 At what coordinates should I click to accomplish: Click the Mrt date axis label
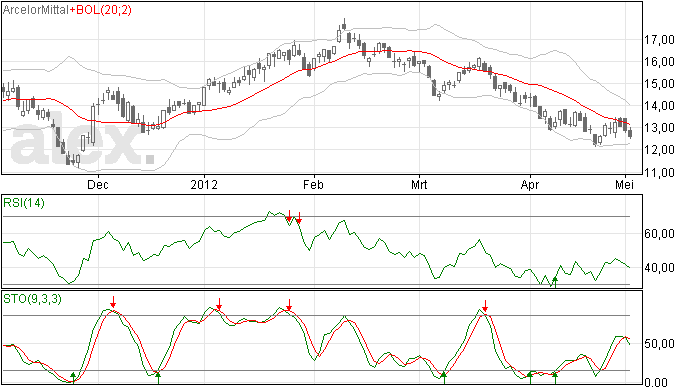point(419,184)
